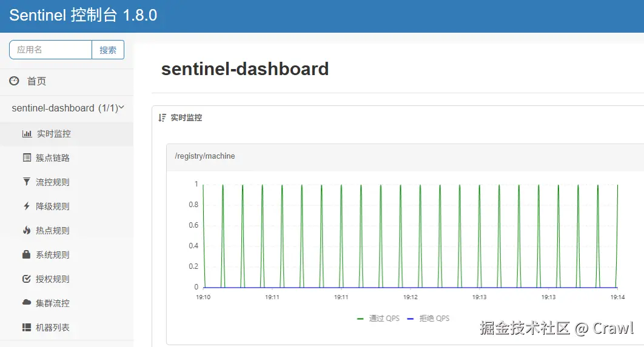Viewport: 644px width, 347px height.
Task: Collapse the sentinel-dashboard app chevron
Action: coord(122,108)
